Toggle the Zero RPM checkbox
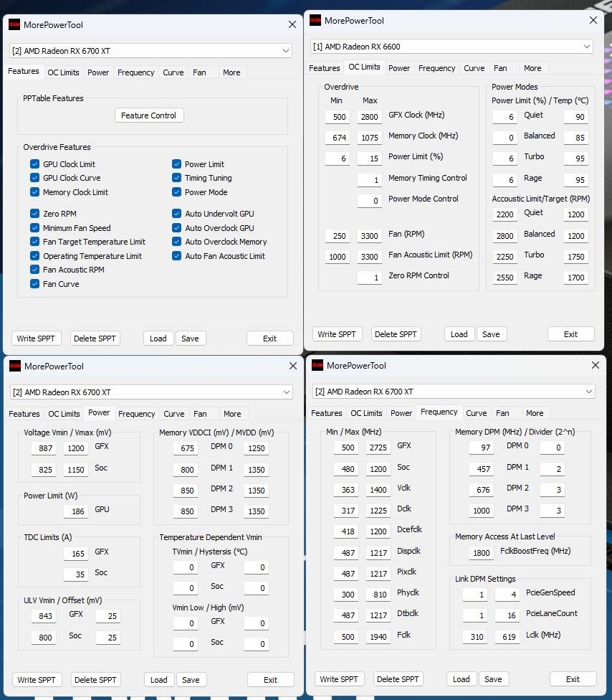 pyautogui.click(x=35, y=214)
